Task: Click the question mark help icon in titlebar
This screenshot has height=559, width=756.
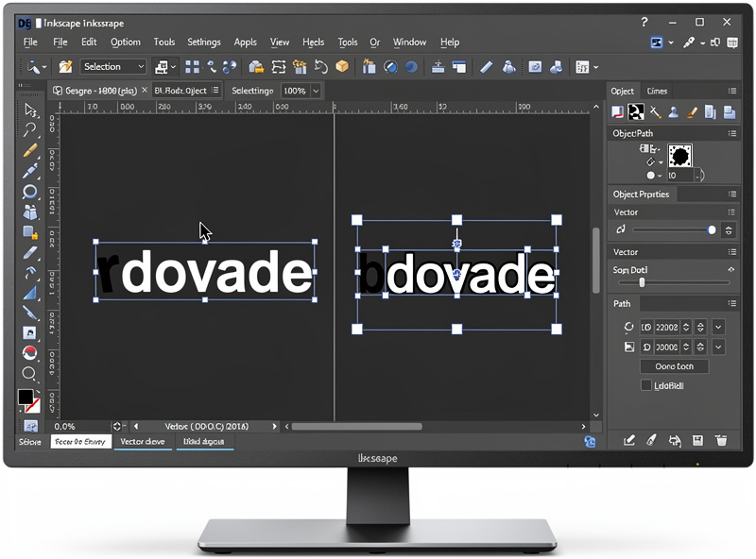Action: tap(644, 22)
